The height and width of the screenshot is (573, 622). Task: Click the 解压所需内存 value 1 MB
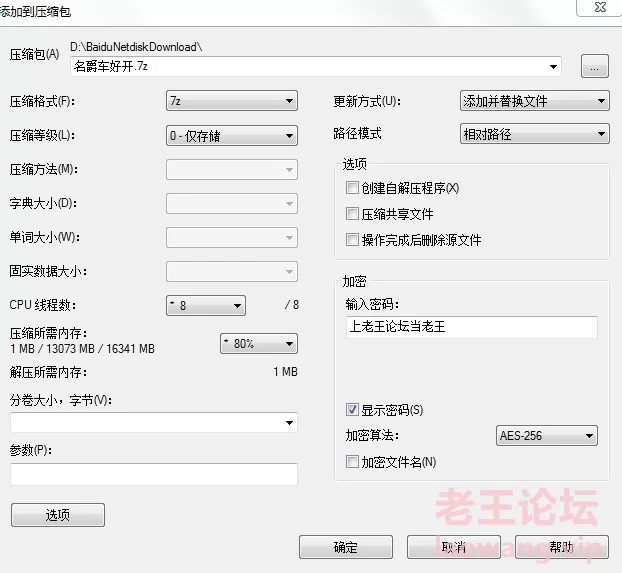click(285, 372)
